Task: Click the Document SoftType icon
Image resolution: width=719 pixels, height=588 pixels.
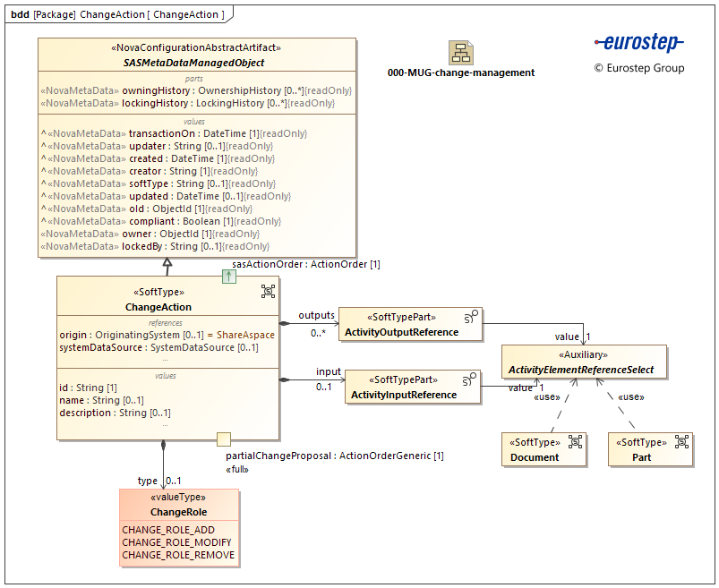Action: tap(575, 442)
